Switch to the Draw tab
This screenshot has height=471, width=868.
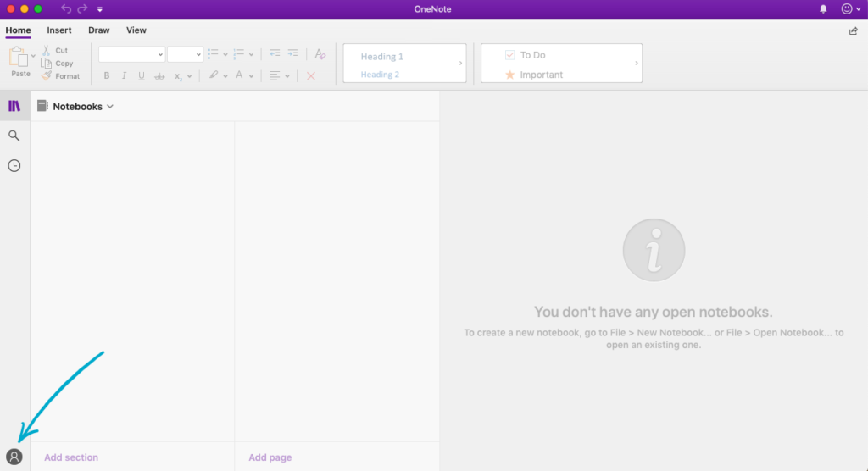coord(99,30)
